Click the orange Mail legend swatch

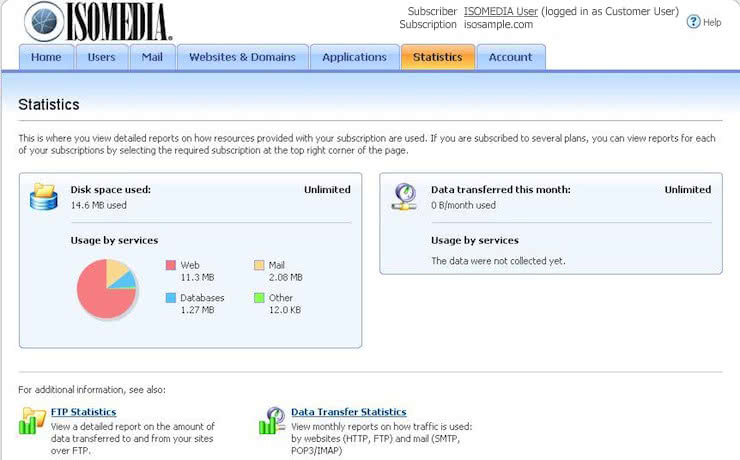pos(259,265)
